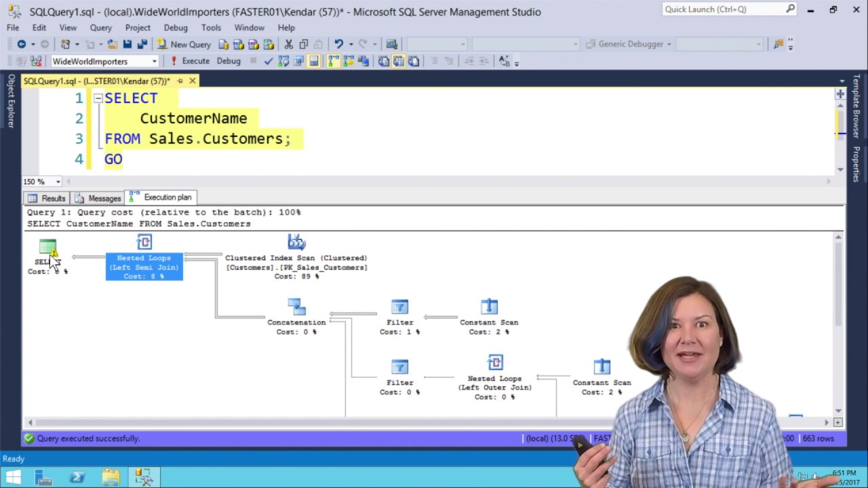
Task: Click Display Estimated Execution Plan icon
Action: (x=283, y=61)
